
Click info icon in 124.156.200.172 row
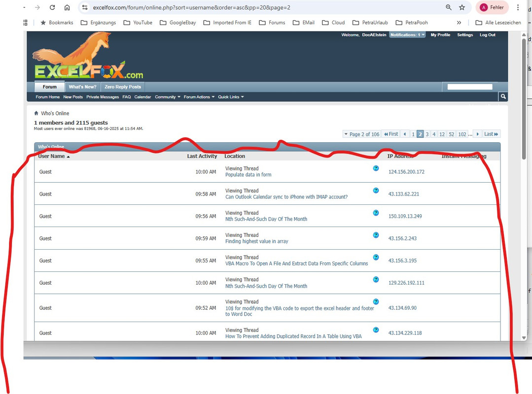[376, 168]
